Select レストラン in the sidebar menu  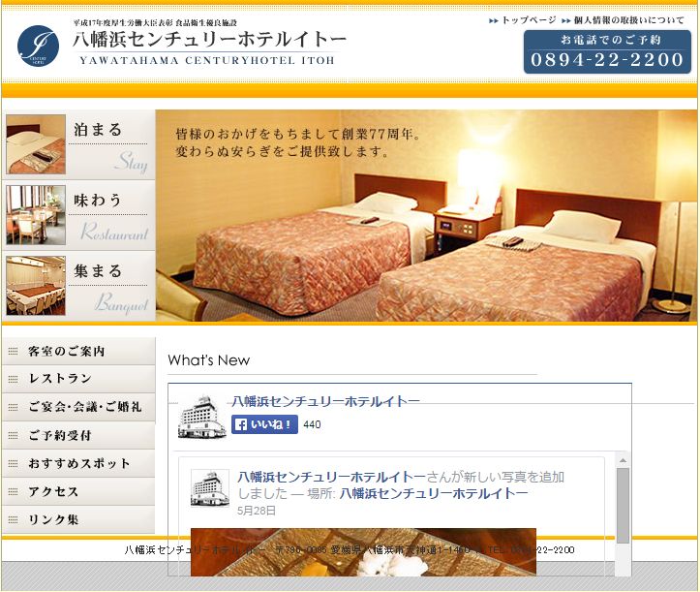pos(78,379)
